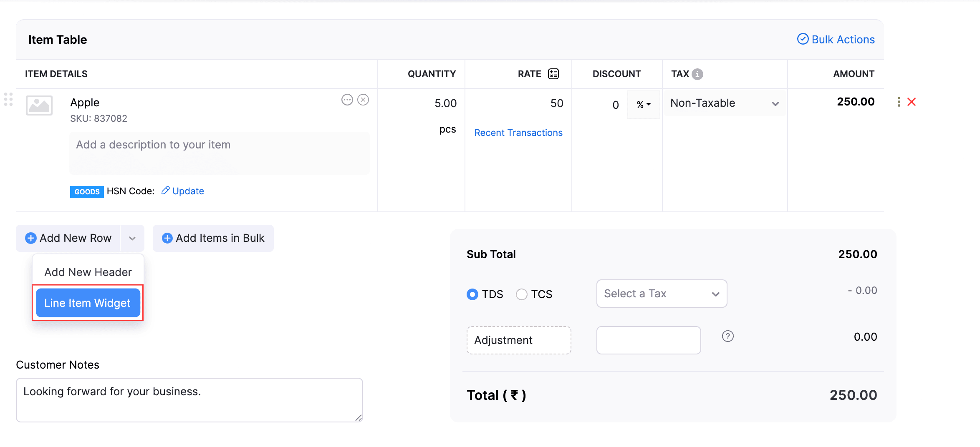Choose Line Item Widget option
The width and height of the screenshot is (980, 447).
pyautogui.click(x=88, y=303)
